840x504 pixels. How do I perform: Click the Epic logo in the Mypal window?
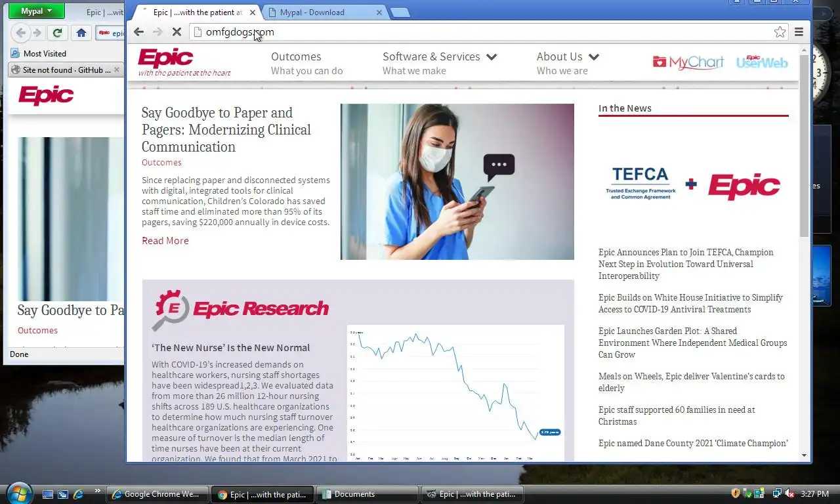46,96
